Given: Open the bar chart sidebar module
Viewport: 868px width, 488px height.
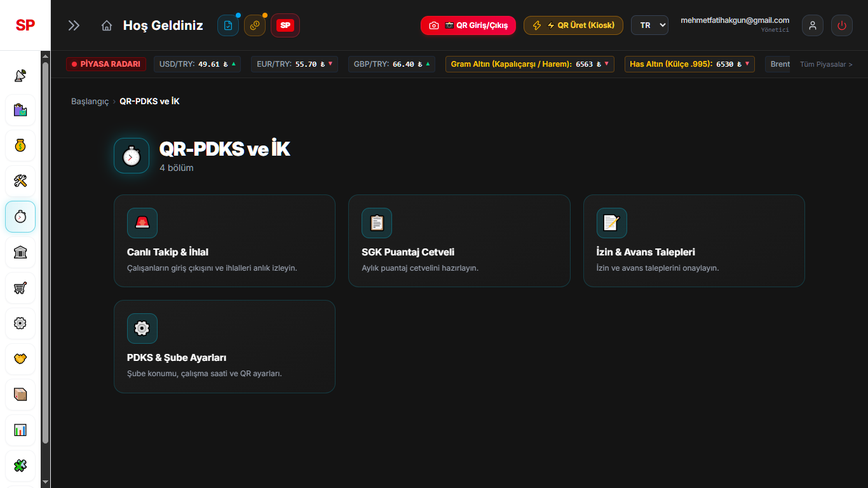Looking at the screenshot, I should pyautogui.click(x=20, y=430).
